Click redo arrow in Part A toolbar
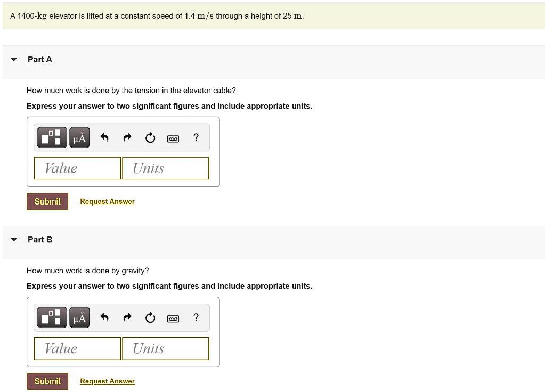Image resolution: width=545 pixels, height=392 pixels. [x=127, y=138]
